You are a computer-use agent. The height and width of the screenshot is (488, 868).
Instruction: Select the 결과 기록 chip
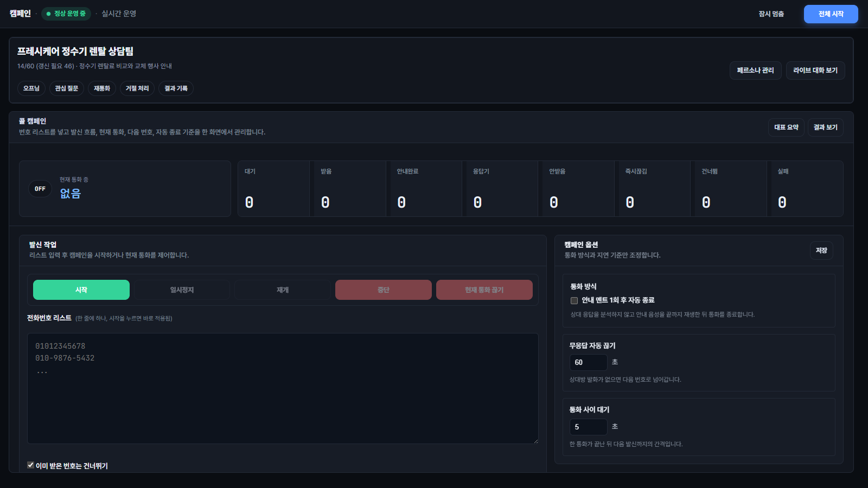tap(176, 88)
